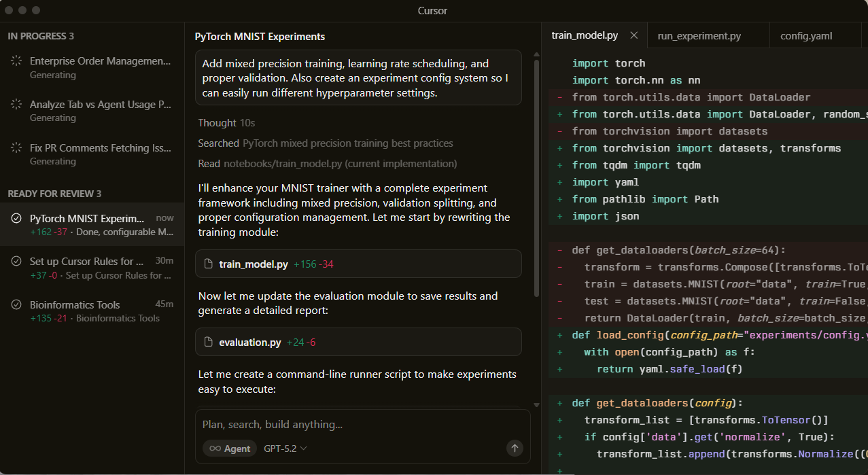The image size is (868, 475).
Task: Click the send message arrow icon
Action: [515, 448]
